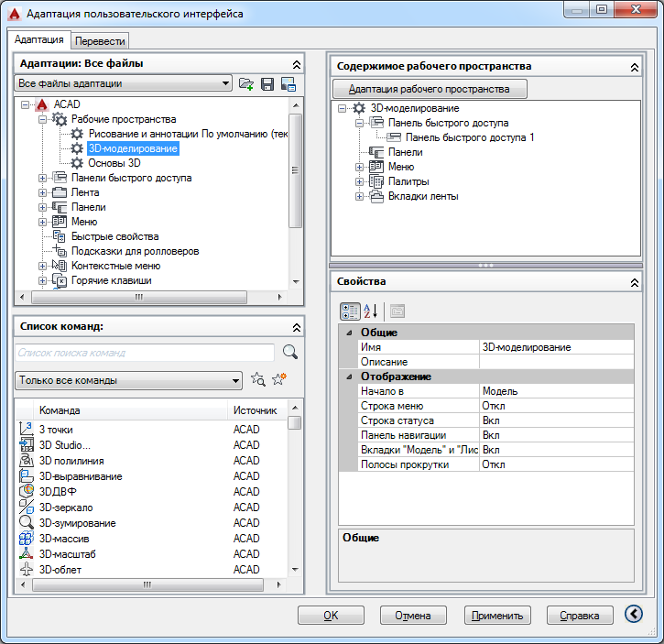Screen dimensions: 664x644
Task: Click the Полосы прокрутки value Откл
Action: 557,464
